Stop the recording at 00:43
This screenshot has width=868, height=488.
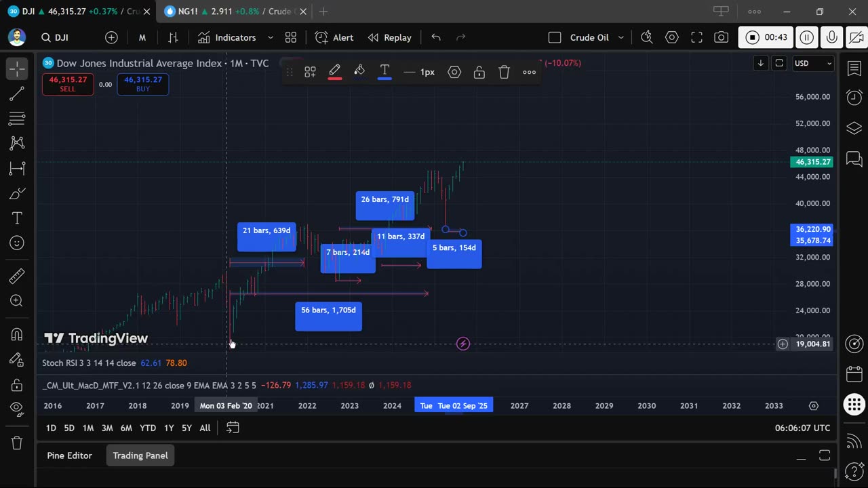[766, 37]
